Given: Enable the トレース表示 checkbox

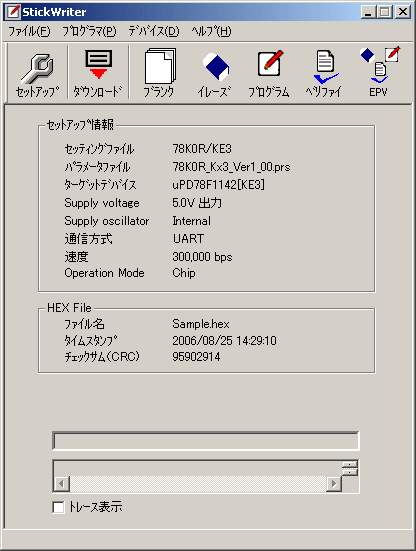Looking at the screenshot, I should pos(58,507).
